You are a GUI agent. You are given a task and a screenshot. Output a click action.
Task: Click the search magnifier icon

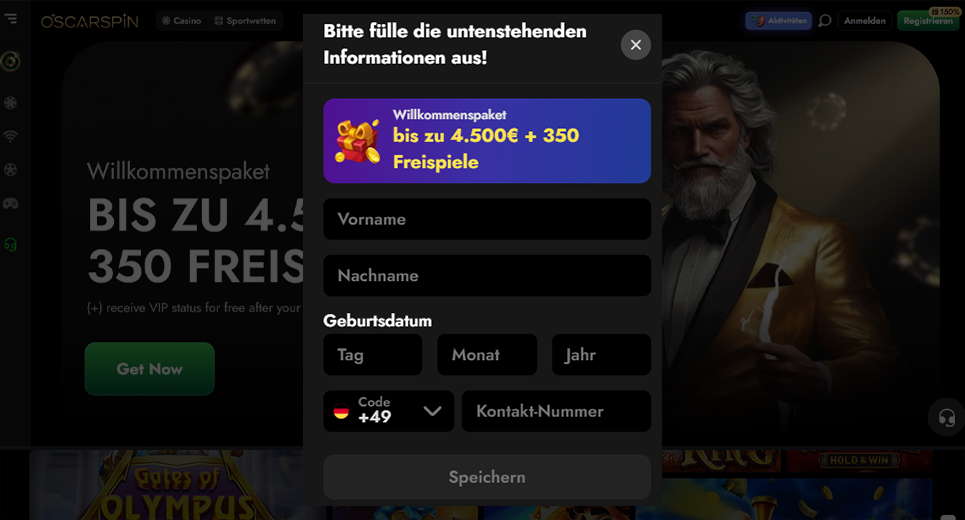[825, 21]
